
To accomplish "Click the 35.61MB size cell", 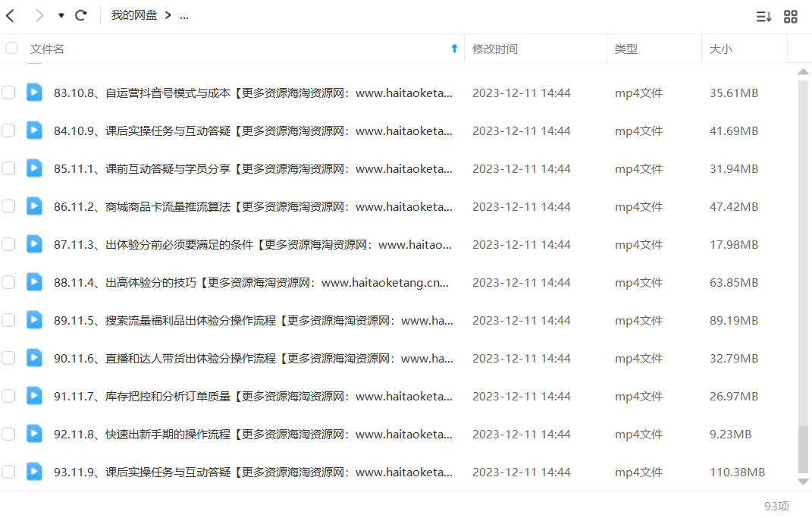I will (734, 93).
